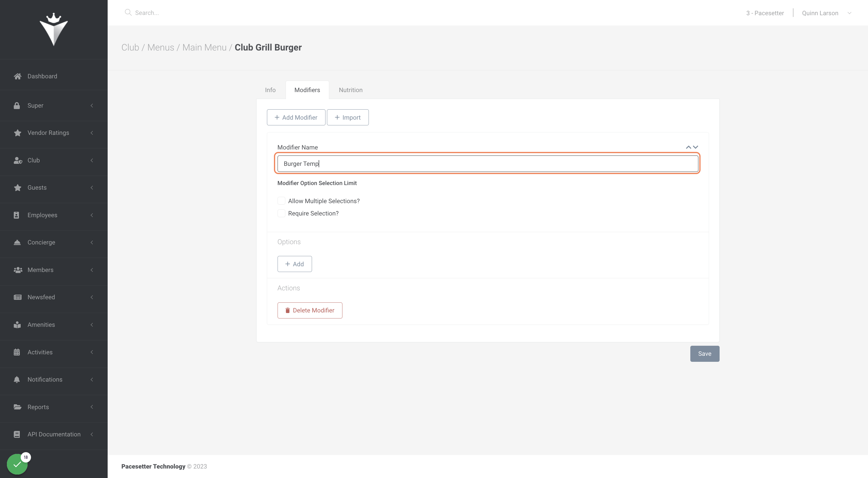Viewport: 868px width, 478px height.
Task: Add a new option with Add button
Action: pyautogui.click(x=294, y=264)
